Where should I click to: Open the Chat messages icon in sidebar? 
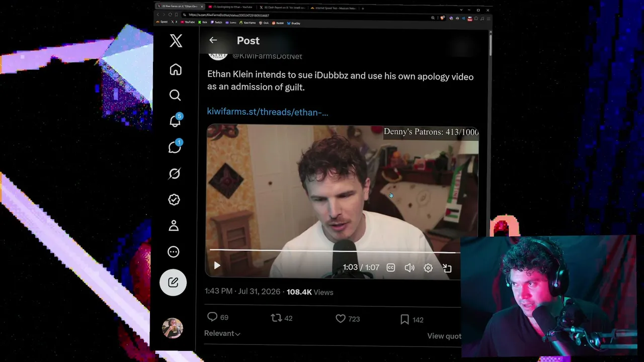click(x=175, y=147)
